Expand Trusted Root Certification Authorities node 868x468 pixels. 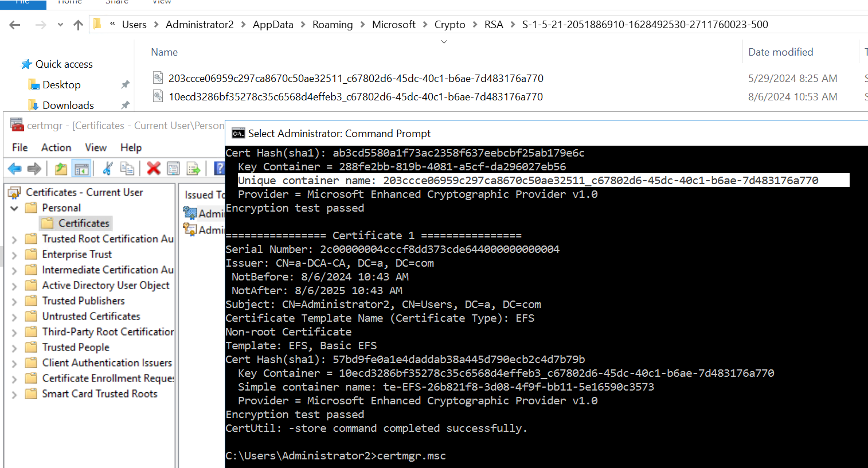[13, 239]
